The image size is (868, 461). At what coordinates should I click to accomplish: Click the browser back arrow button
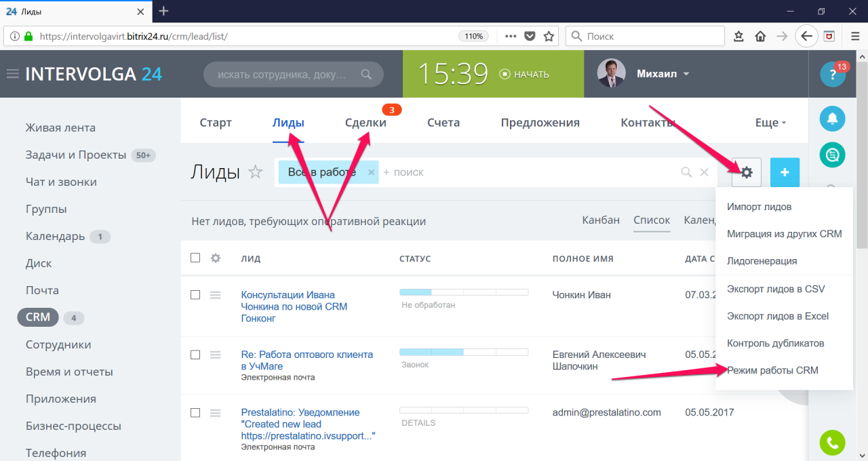click(806, 36)
